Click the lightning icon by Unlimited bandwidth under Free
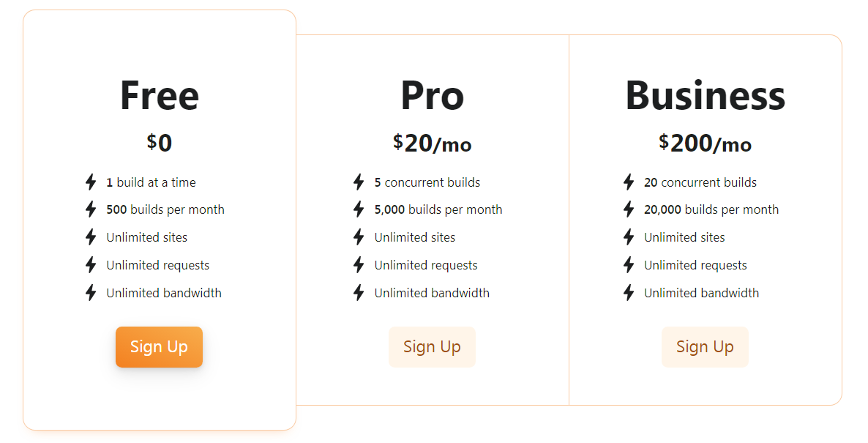868x443 pixels. tap(89, 293)
